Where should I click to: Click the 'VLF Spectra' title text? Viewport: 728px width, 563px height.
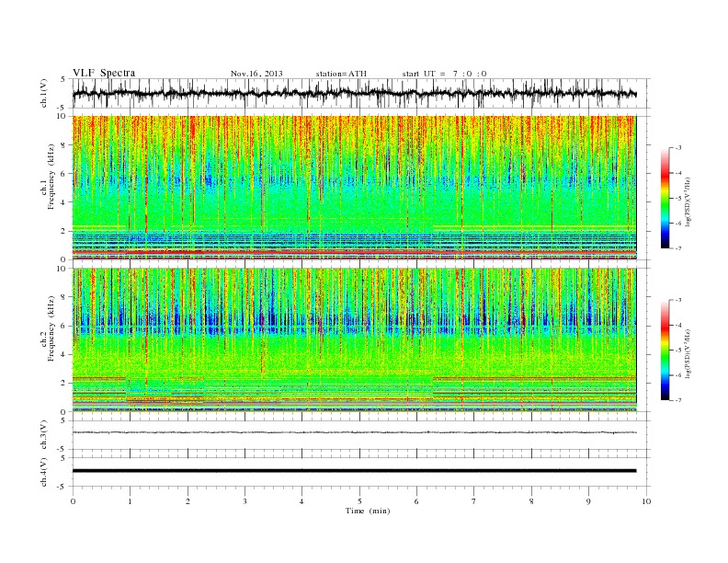(x=104, y=73)
